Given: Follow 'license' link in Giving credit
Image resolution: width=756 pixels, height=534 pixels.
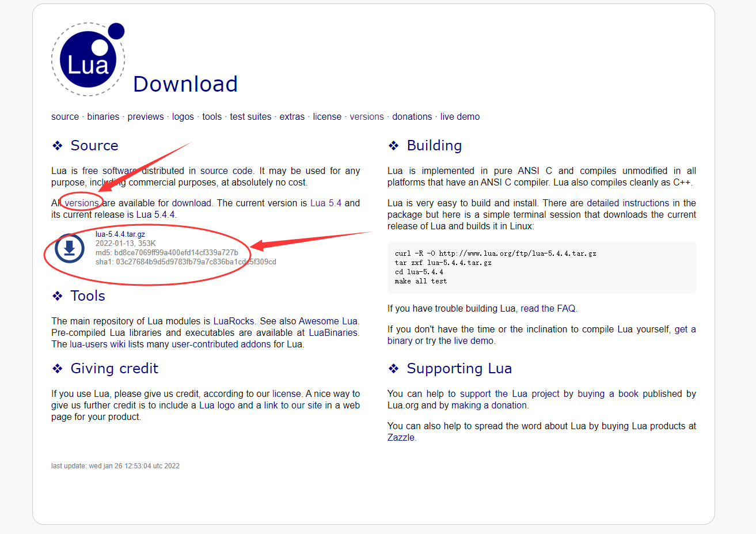Looking at the screenshot, I should pos(287,393).
